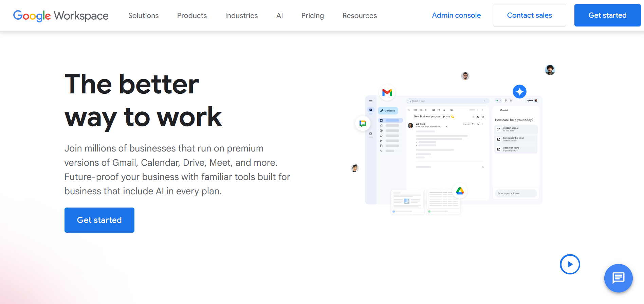The image size is (644, 304).
Task: Click the Search in mail field
Action: [447, 101]
